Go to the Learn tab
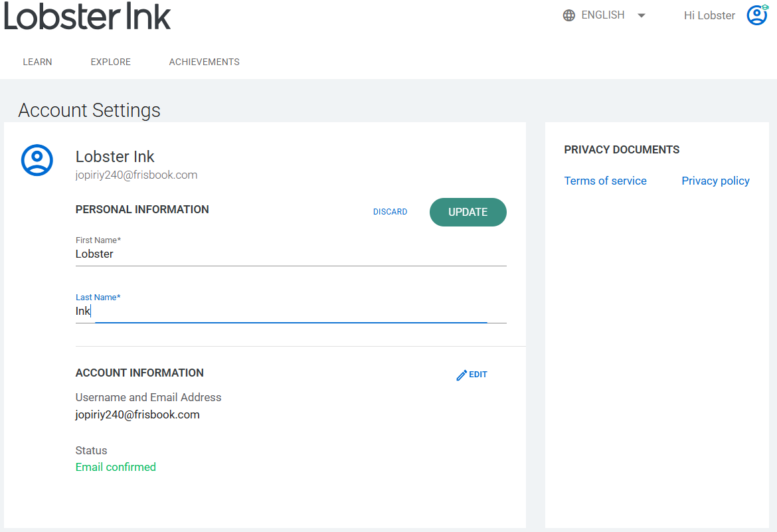This screenshot has width=777, height=532. (x=37, y=62)
